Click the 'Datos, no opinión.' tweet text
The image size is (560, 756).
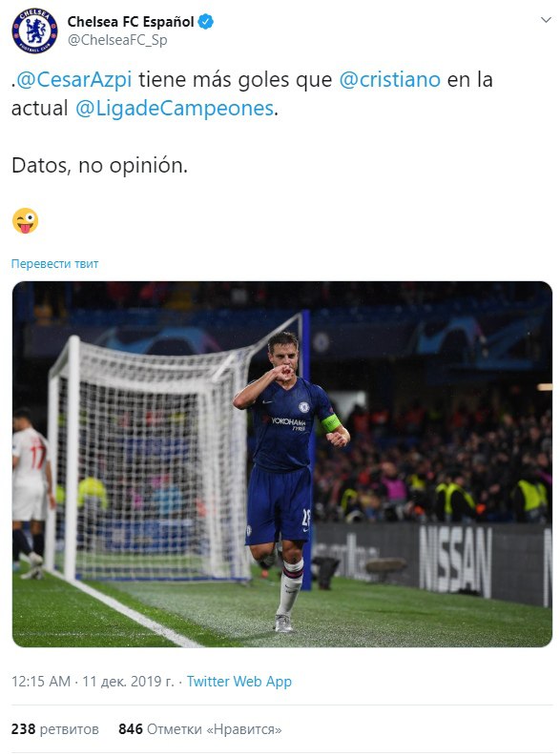click(99, 166)
